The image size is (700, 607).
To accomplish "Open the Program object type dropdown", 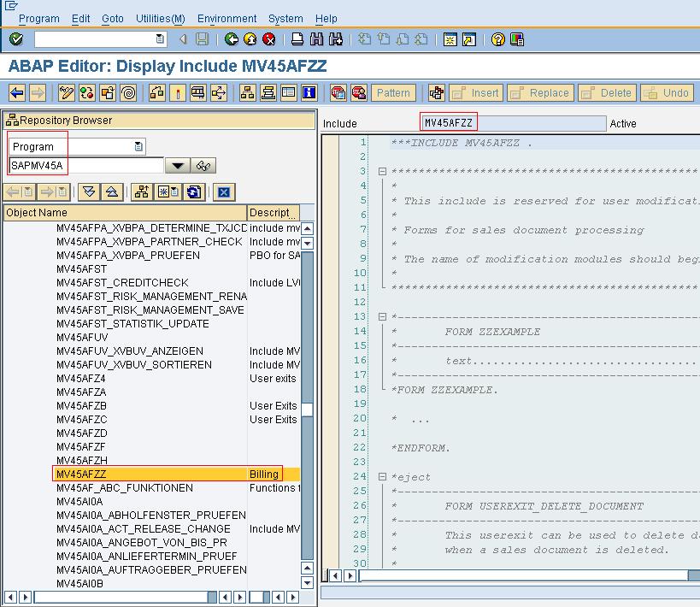I will pyautogui.click(x=138, y=144).
